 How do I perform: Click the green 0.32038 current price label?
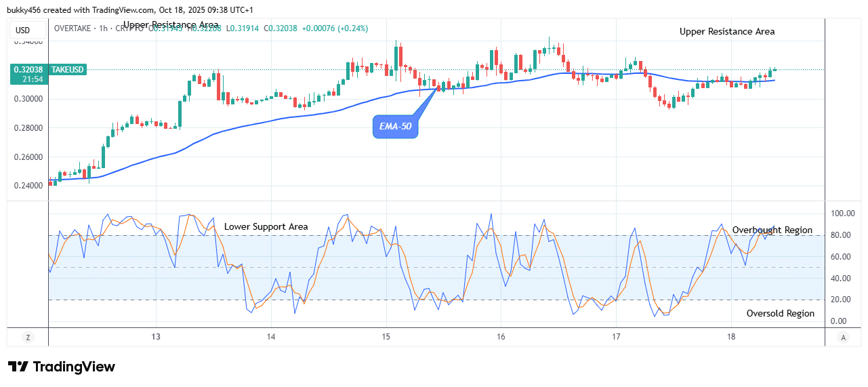(x=28, y=69)
